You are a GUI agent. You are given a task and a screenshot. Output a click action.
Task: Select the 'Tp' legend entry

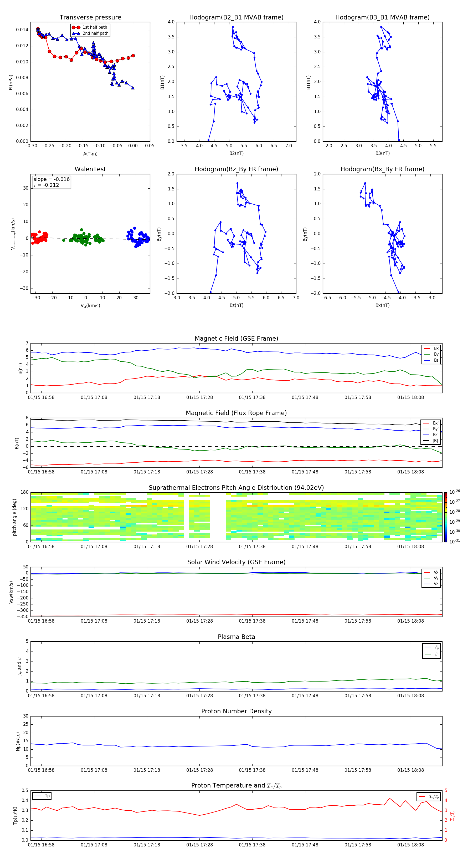[x=42, y=796]
